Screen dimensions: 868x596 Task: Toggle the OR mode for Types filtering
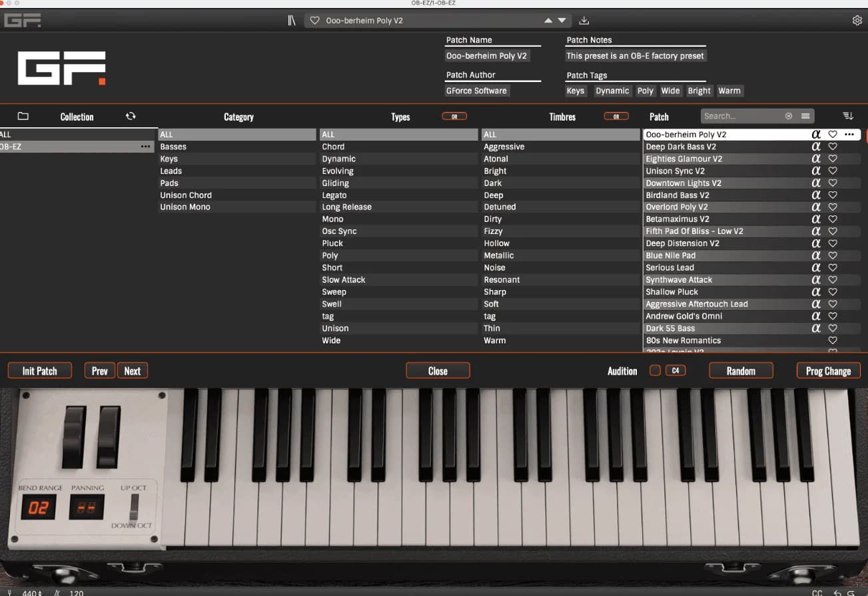point(454,115)
